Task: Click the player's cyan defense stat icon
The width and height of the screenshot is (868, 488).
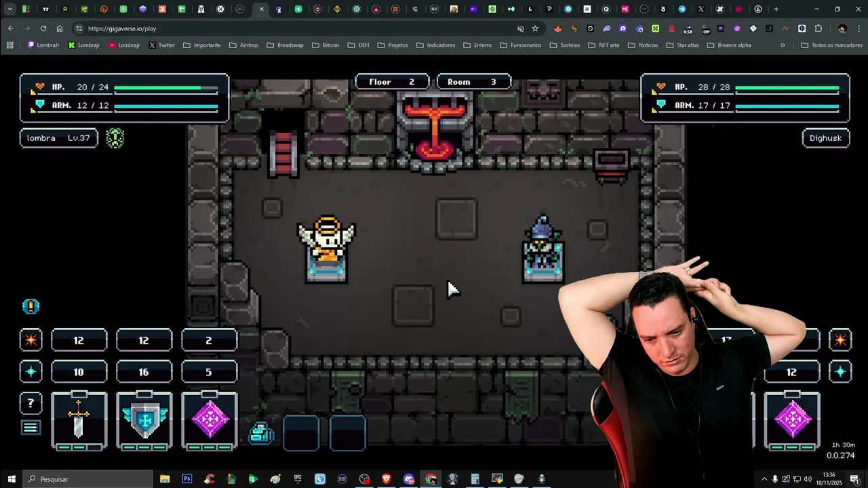Action: 31,371
